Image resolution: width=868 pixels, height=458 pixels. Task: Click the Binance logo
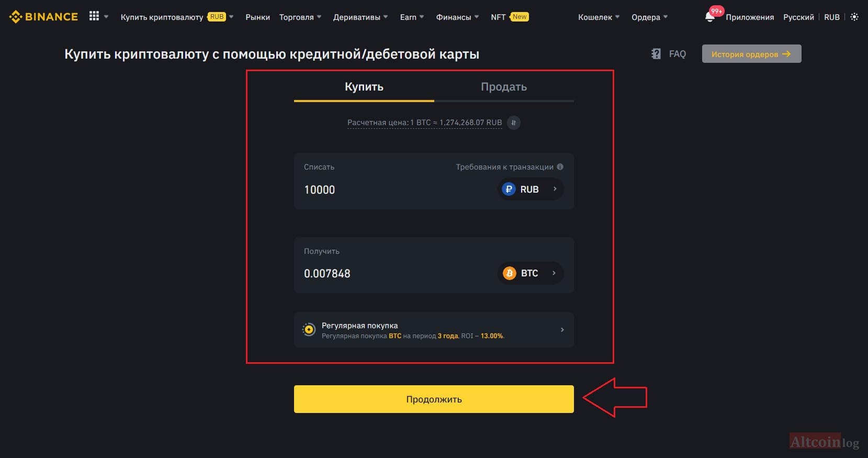click(x=43, y=17)
